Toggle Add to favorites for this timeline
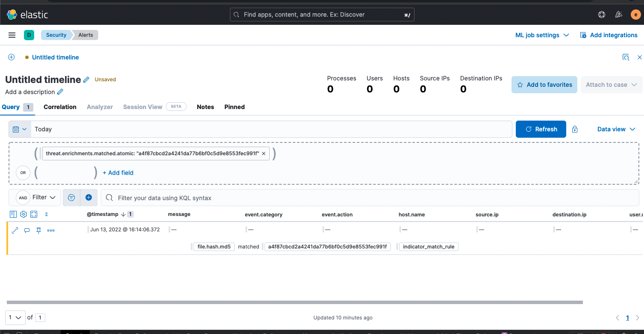This screenshot has height=334, width=644. click(544, 84)
